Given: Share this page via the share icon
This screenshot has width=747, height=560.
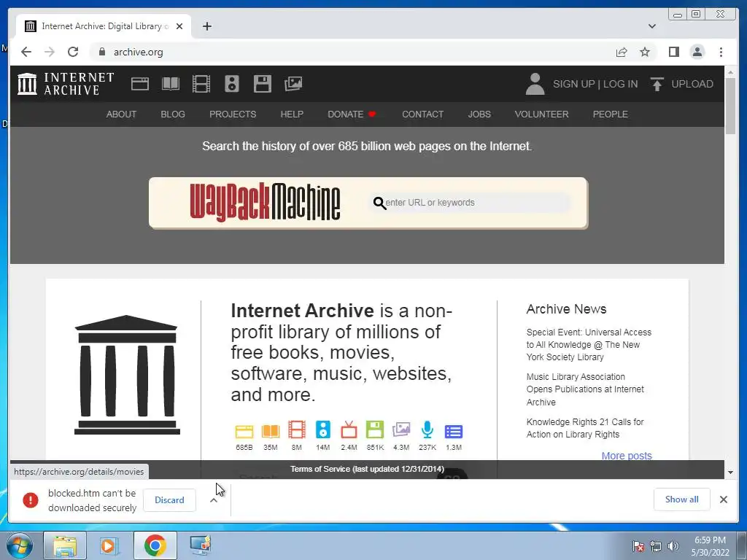Looking at the screenshot, I should point(622,52).
